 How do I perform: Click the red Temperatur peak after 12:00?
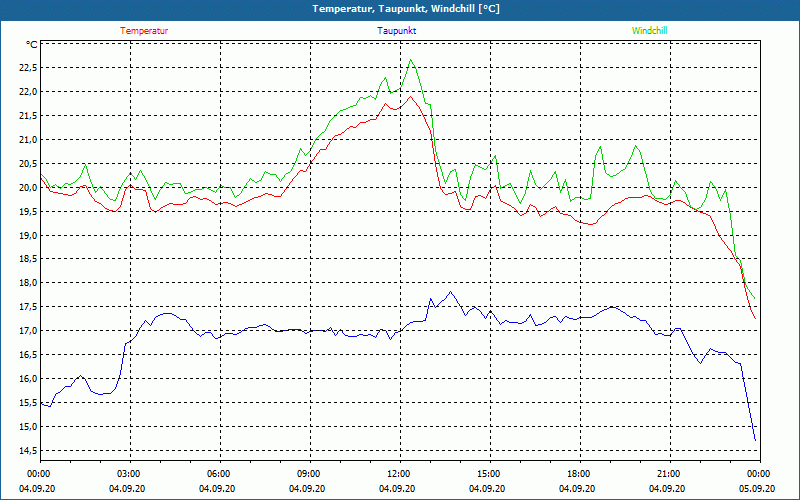point(411,96)
